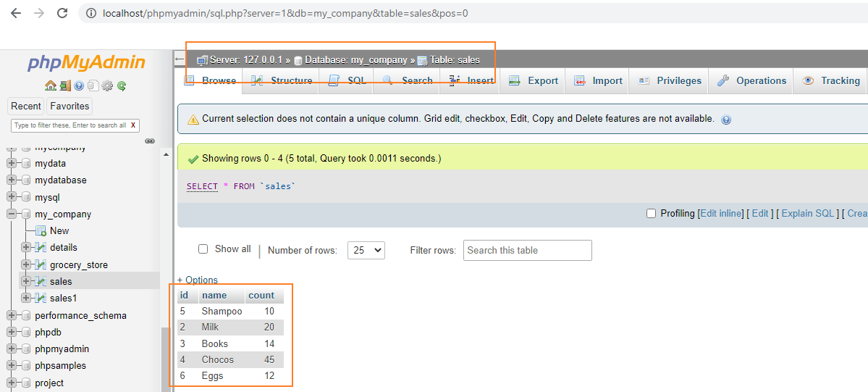This screenshot has height=392, width=868.
Task: Switch to the Search tab
Action: pos(408,81)
